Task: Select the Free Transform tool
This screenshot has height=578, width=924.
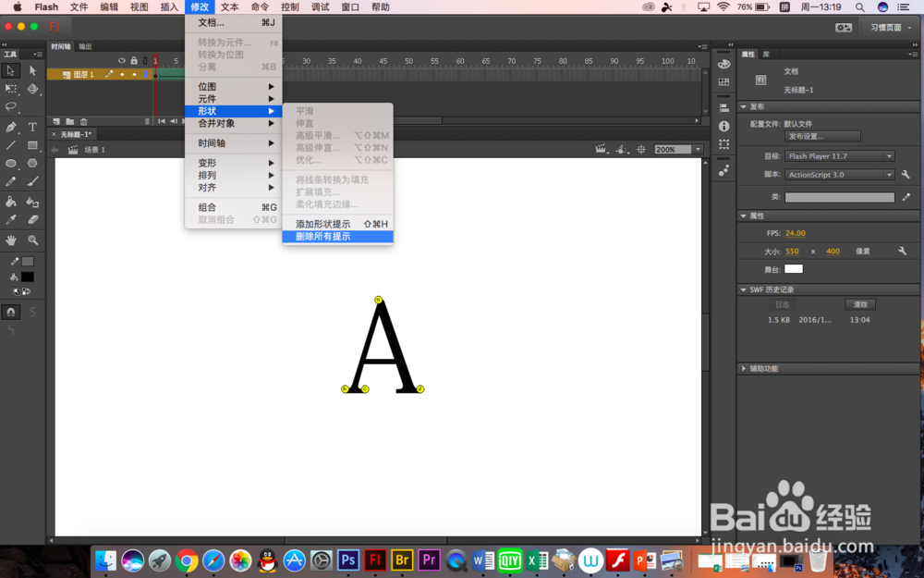Action: click(10, 89)
